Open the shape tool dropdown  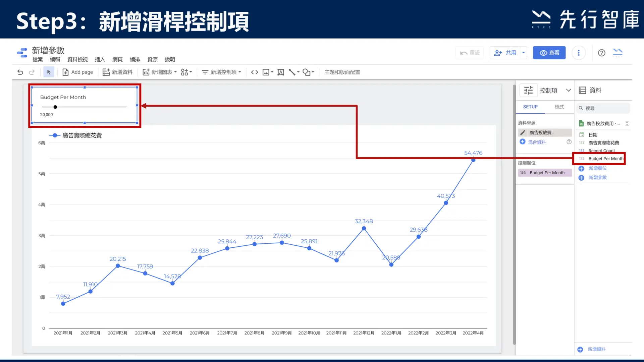point(308,72)
